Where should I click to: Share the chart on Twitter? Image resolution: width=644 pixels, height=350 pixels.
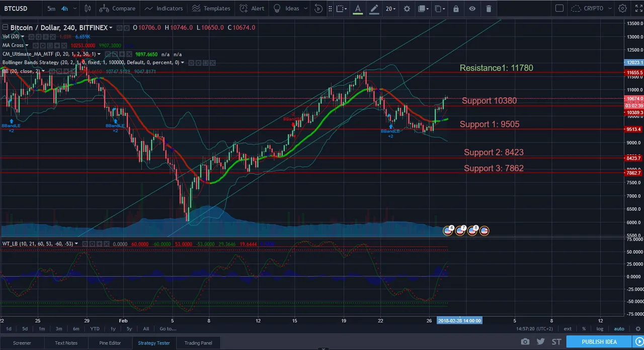[x=540, y=342]
